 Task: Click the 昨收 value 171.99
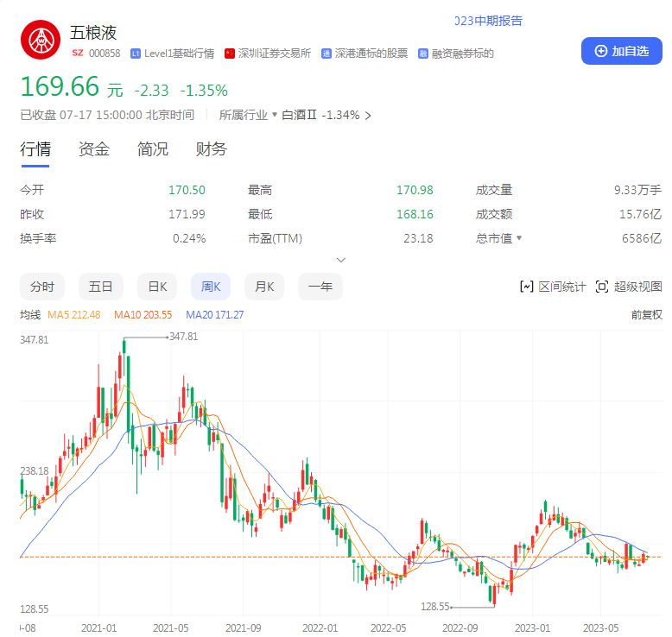click(x=187, y=214)
